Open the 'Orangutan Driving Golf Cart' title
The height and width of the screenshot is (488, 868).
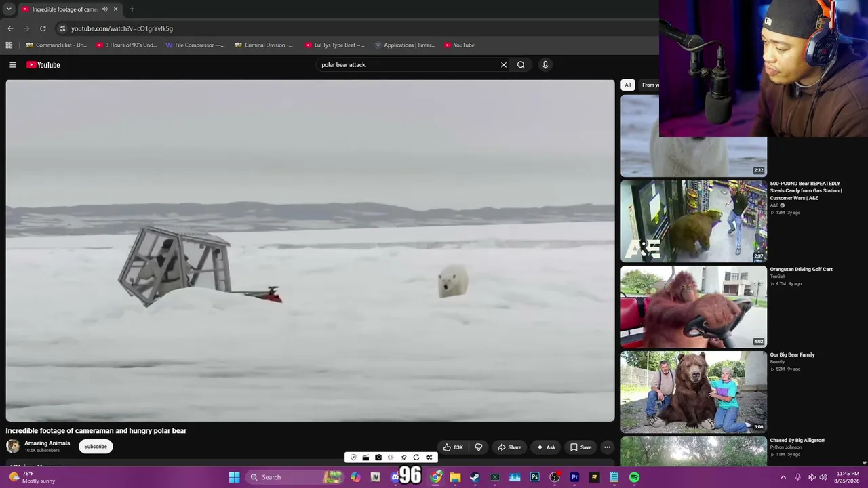click(802, 270)
